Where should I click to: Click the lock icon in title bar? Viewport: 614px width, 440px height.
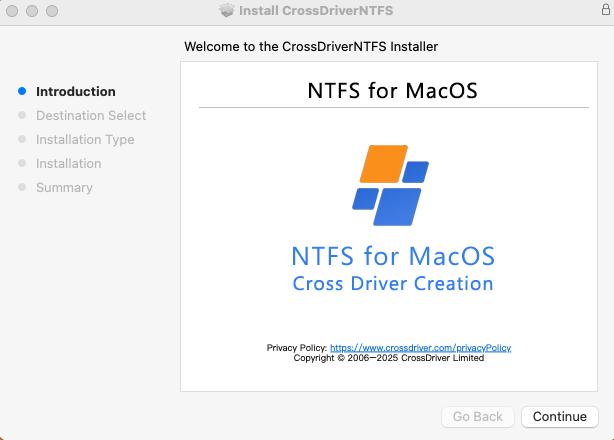606,9
